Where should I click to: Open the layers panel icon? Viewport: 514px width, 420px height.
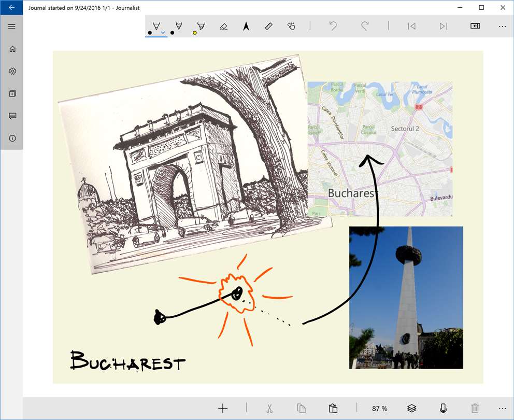tap(411, 408)
